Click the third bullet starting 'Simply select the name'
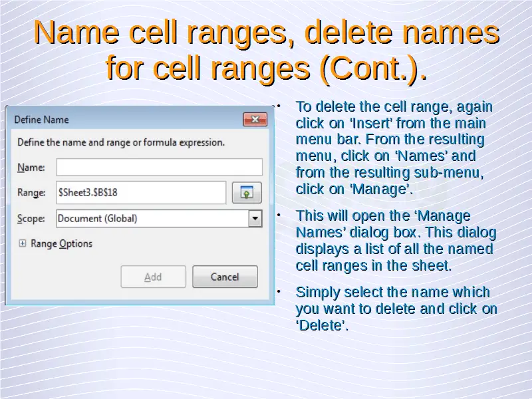This screenshot has height=399, width=532. [x=395, y=309]
